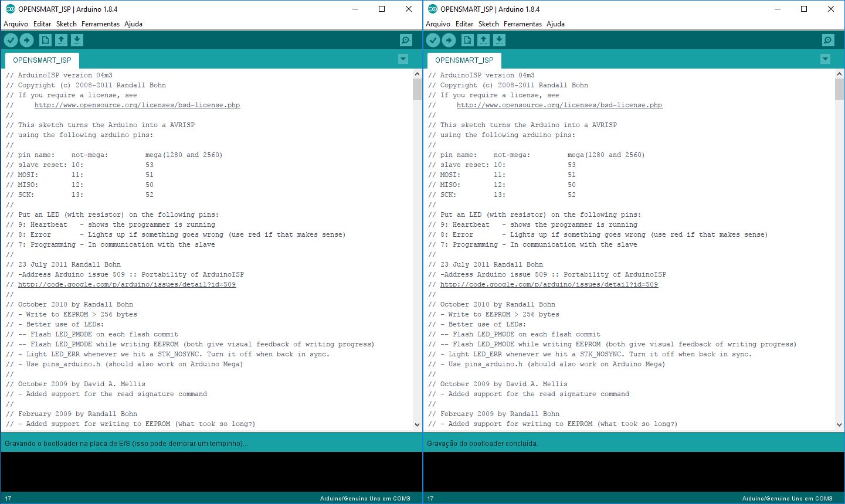Click 'October 2009 by David A. Mellis' in right editor
The width and height of the screenshot is (845, 504).
click(x=498, y=384)
